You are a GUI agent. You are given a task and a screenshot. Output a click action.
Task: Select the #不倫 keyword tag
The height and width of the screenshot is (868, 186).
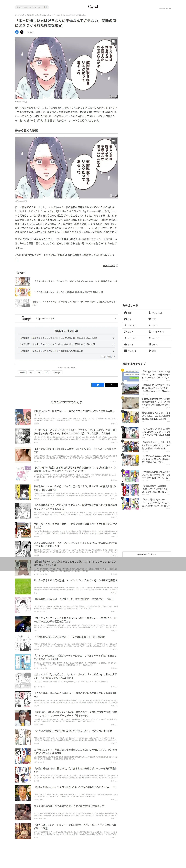tap(23, 372)
